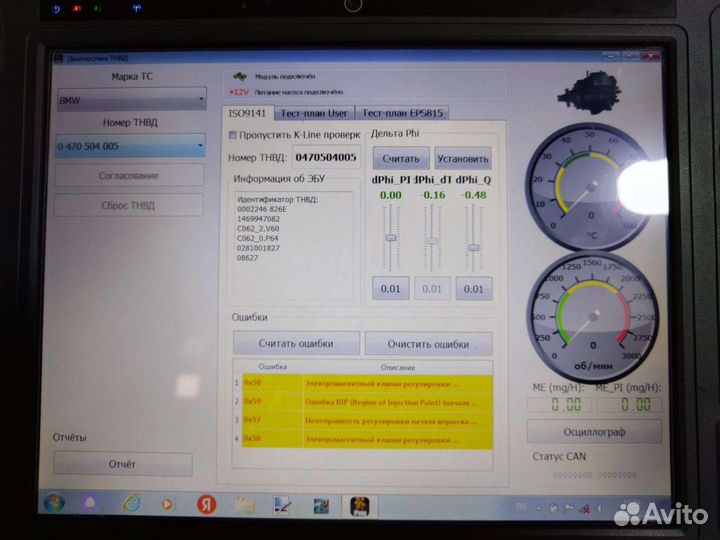Click the dPhi_PI slider handle
Image resolution: width=720 pixels, height=540 pixels.
tap(391, 238)
